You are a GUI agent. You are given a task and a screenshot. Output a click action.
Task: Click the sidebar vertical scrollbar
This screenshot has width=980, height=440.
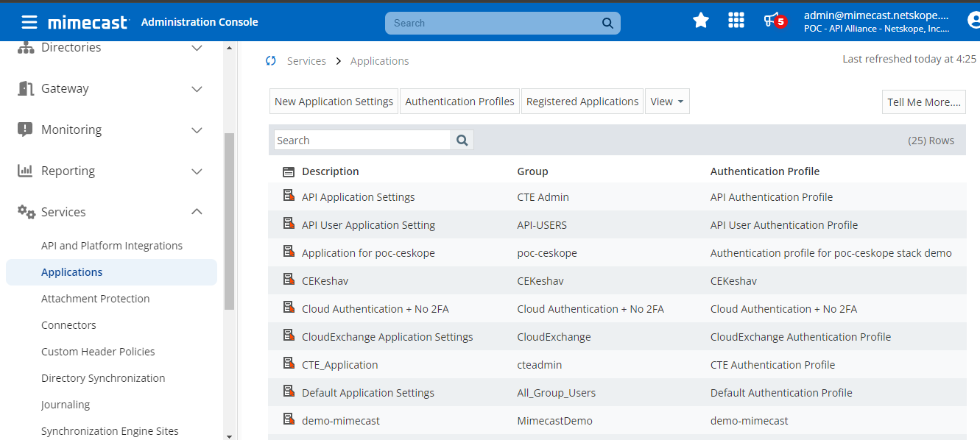229,221
